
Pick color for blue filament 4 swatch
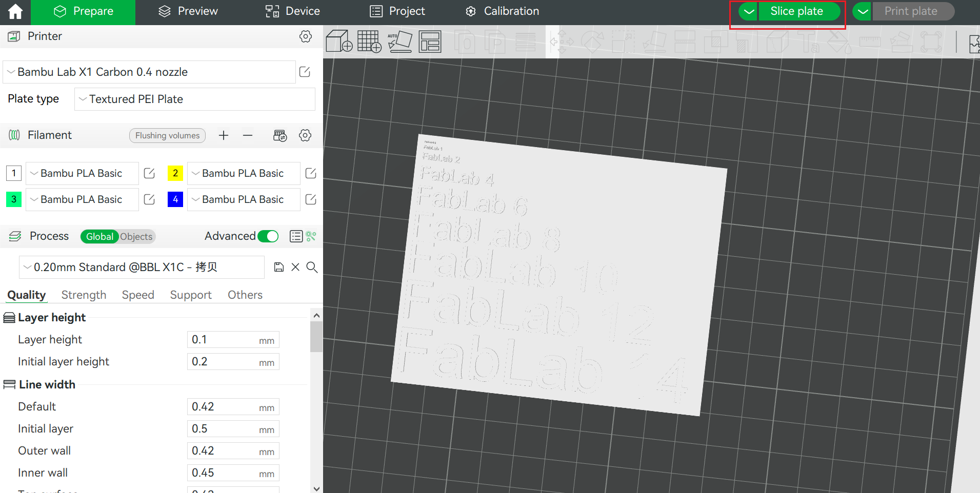pyautogui.click(x=175, y=199)
